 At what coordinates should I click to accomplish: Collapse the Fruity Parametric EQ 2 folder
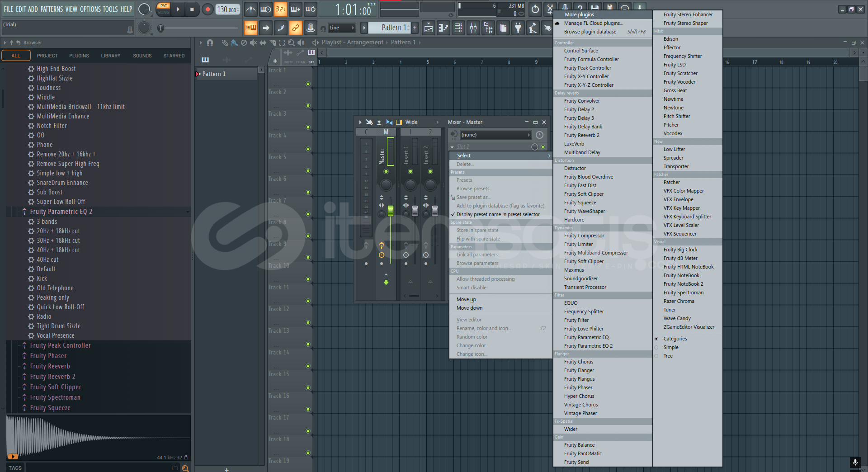pos(188,212)
